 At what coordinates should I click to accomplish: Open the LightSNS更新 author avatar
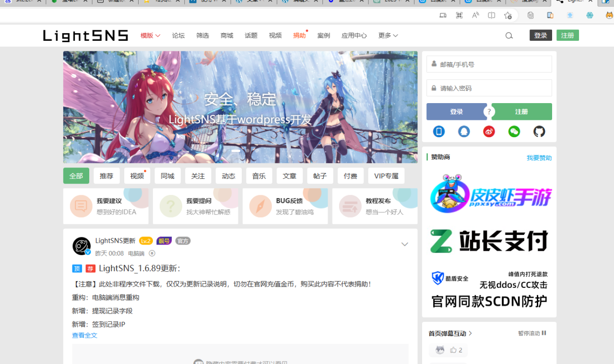pyautogui.click(x=82, y=246)
